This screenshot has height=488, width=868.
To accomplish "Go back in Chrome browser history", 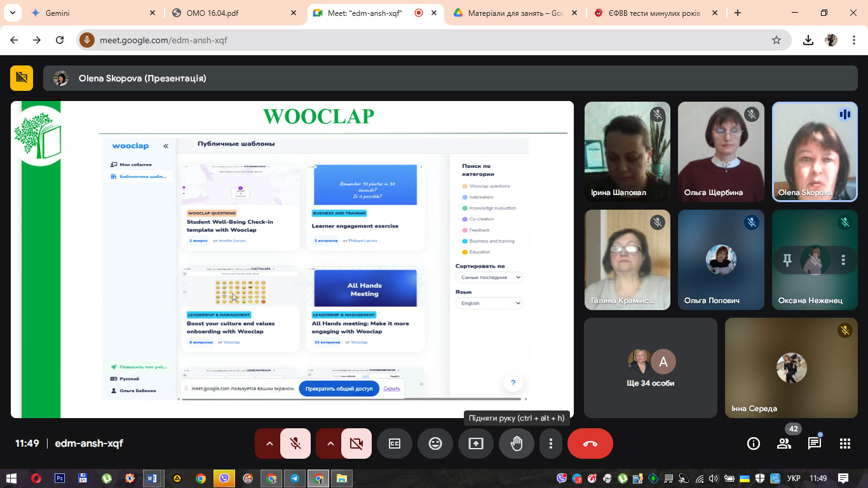I will click(15, 40).
